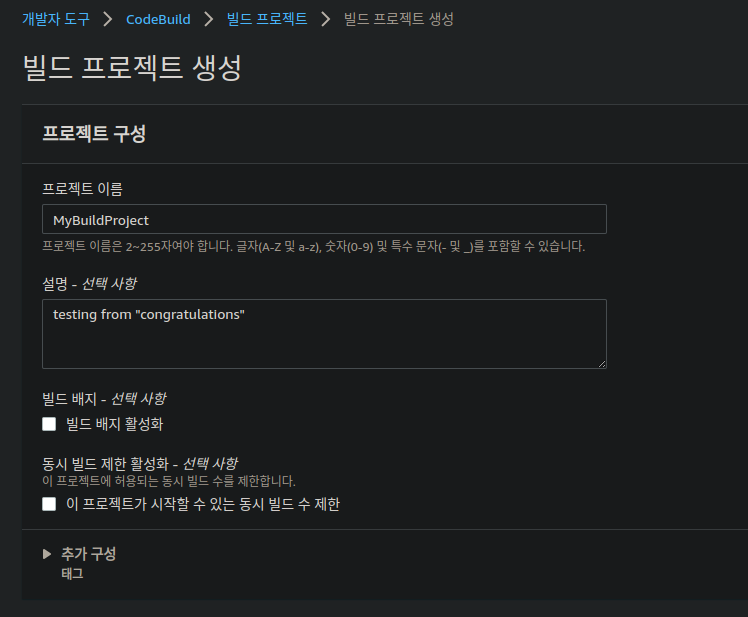Click inside the 설명 description text area

click(324, 334)
